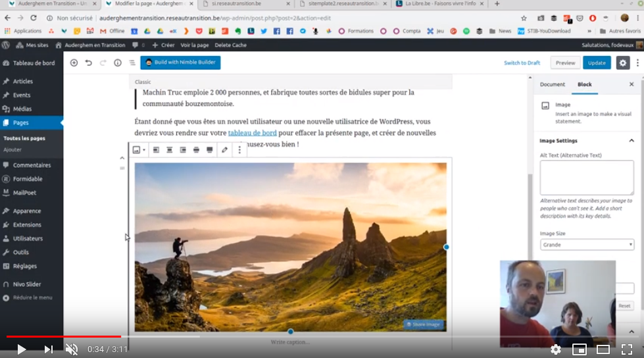Seek on the video progress bar
644x358 pixels.
pyautogui.click(x=322, y=336)
